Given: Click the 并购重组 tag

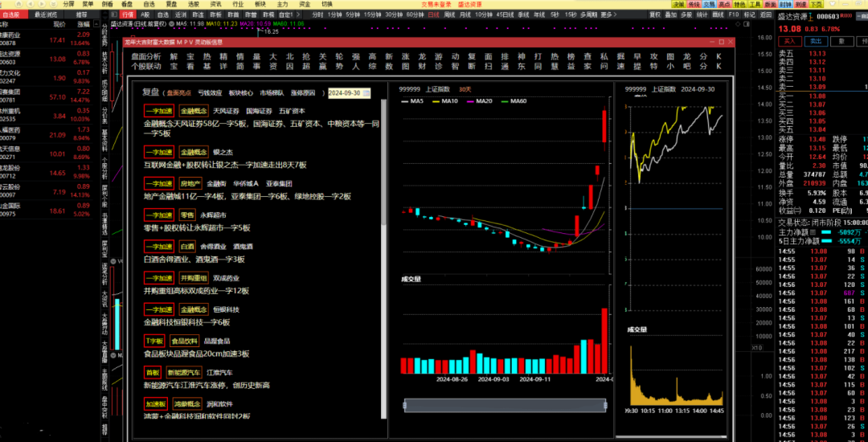Looking at the screenshot, I should [194, 278].
